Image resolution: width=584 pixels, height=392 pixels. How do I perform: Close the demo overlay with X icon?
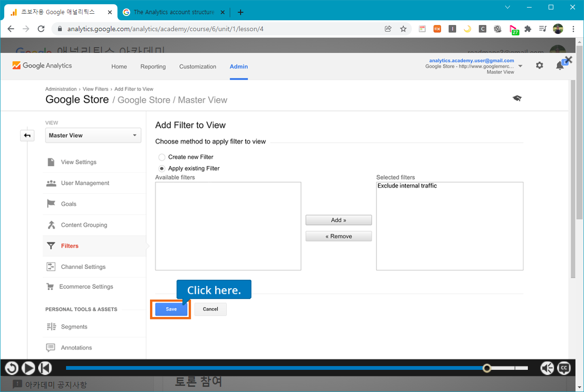point(568,60)
